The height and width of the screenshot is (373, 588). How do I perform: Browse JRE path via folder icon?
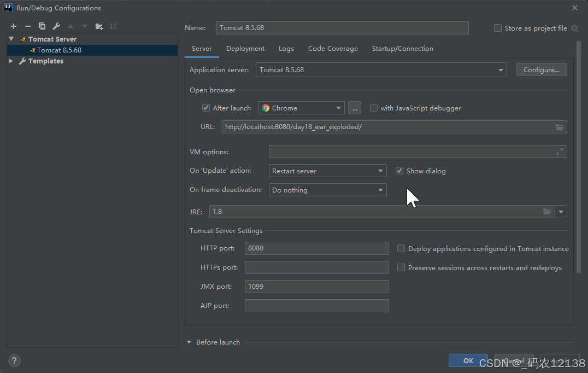(x=547, y=212)
